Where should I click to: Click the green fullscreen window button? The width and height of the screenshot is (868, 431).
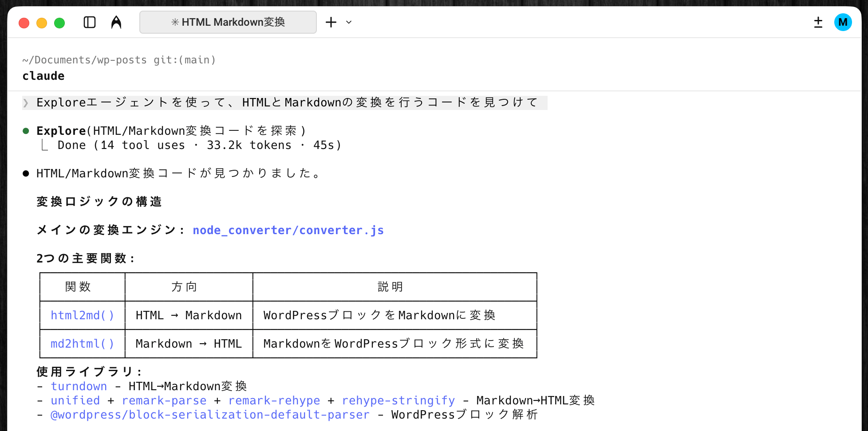click(59, 23)
